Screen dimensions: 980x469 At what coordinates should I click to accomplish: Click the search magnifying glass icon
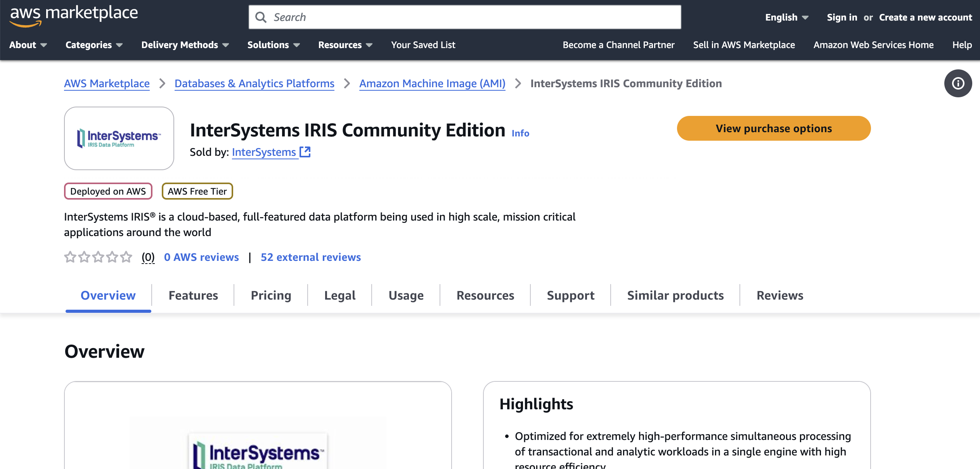click(x=261, y=17)
